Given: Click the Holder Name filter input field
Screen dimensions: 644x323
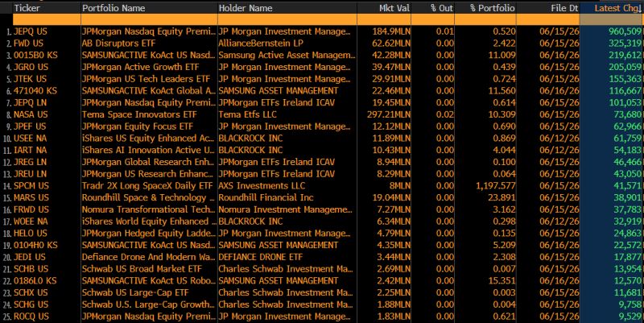Looking at the screenshot, I should pyautogui.click(x=287, y=19).
